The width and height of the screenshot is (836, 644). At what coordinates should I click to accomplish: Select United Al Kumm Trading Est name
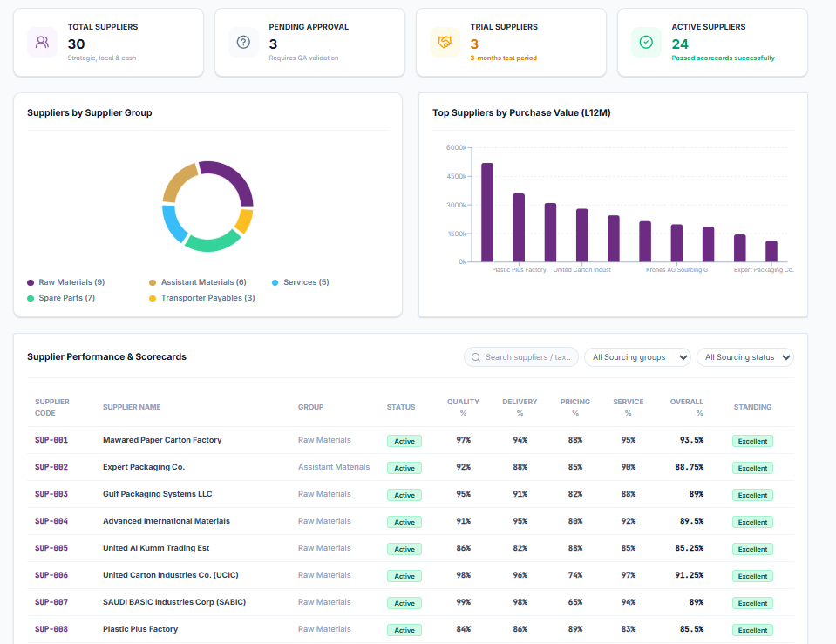(x=156, y=548)
